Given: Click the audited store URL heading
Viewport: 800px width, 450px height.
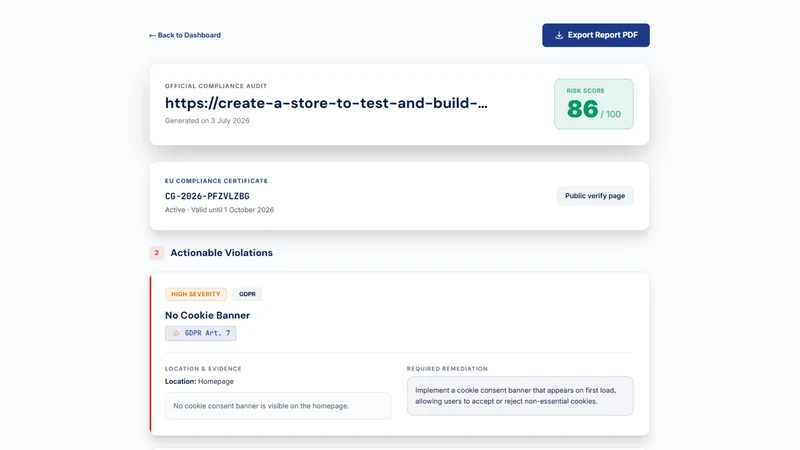Looking at the screenshot, I should [326, 103].
